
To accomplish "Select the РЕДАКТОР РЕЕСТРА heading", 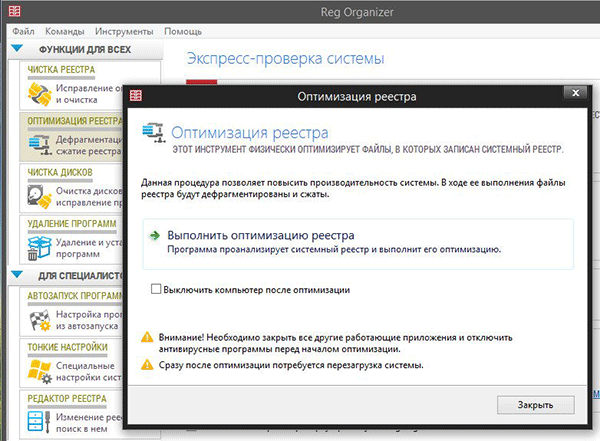I will [x=67, y=399].
